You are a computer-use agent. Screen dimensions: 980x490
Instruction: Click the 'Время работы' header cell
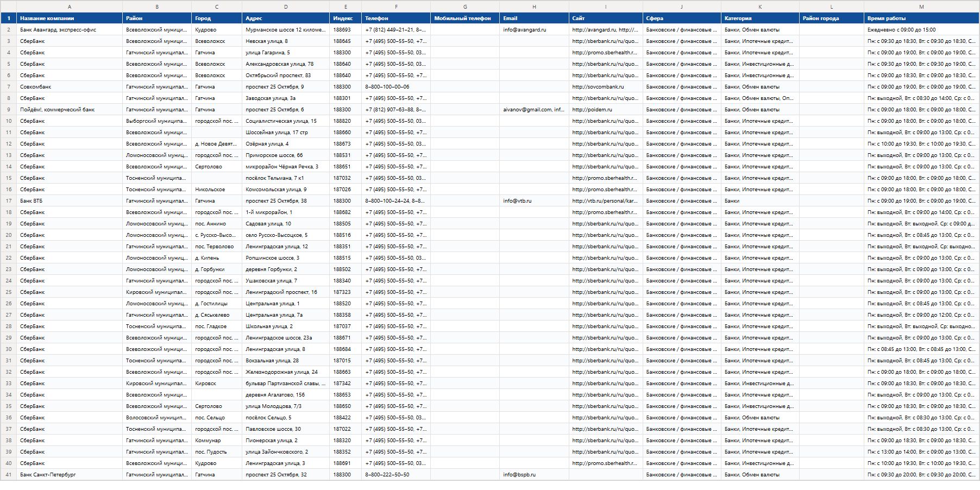pos(921,18)
